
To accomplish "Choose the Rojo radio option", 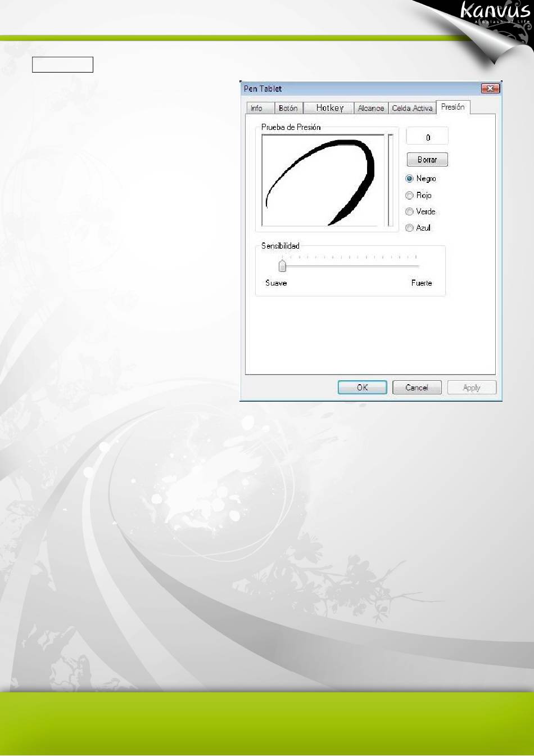I will pyautogui.click(x=410, y=195).
